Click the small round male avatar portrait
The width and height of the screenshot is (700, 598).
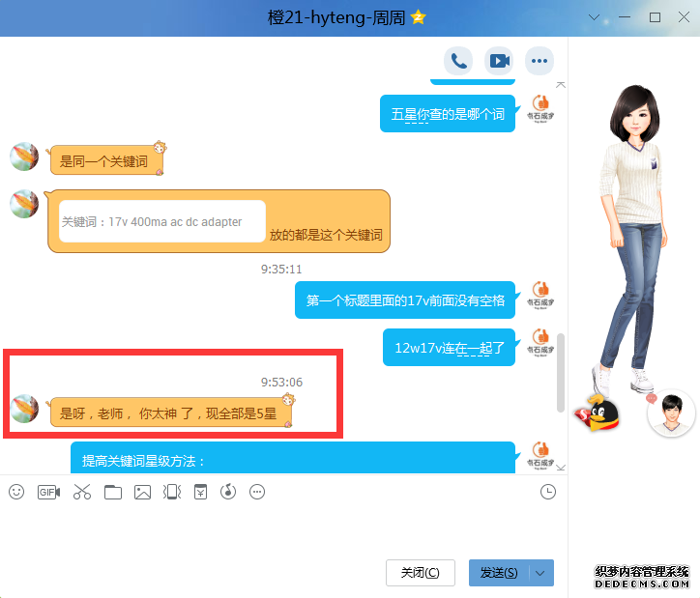(x=671, y=413)
